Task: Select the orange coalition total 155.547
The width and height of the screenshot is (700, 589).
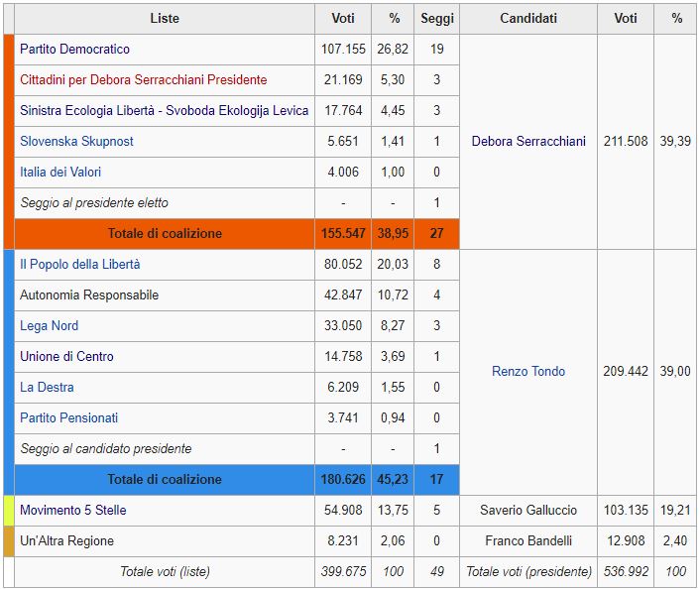Action: (x=343, y=233)
